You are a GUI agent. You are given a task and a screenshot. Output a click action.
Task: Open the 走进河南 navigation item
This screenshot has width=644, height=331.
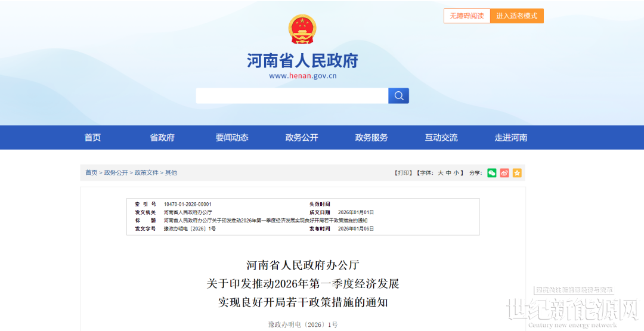point(511,138)
